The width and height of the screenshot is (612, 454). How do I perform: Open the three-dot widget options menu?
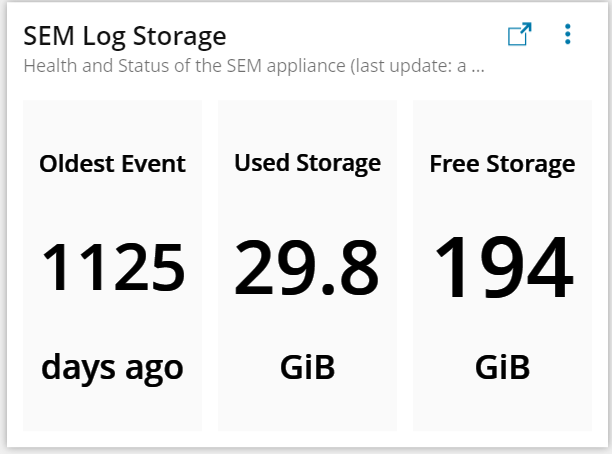coord(568,34)
